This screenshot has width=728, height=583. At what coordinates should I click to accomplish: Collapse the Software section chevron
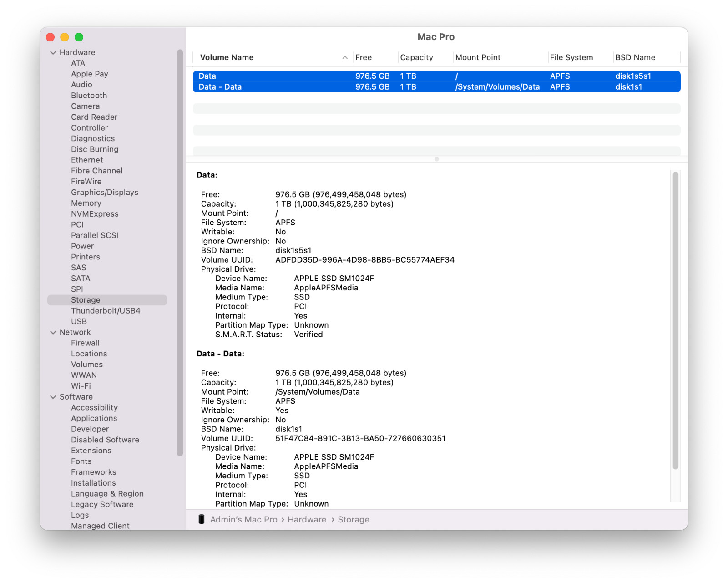pyautogui.click(x=53, y=397)
